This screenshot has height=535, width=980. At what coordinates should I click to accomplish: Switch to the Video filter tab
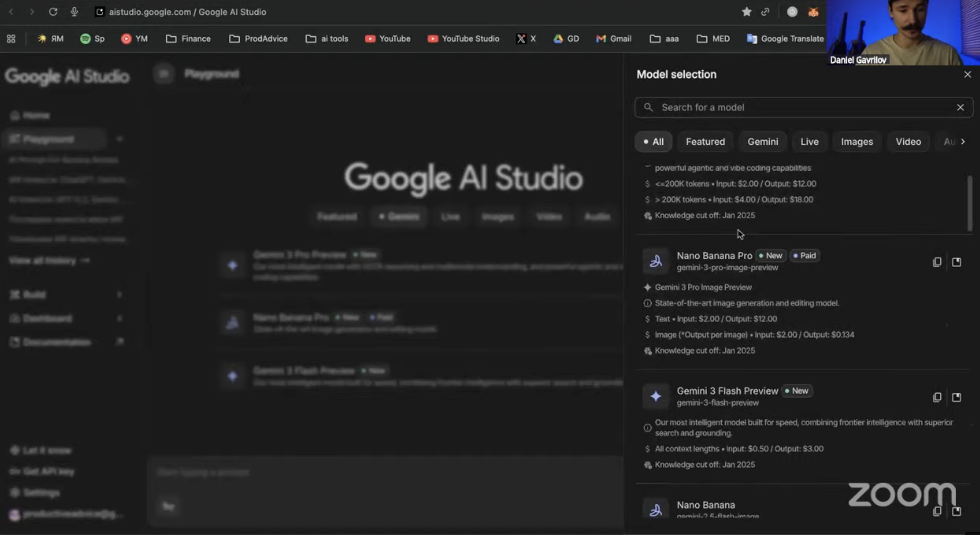(908, 142)
